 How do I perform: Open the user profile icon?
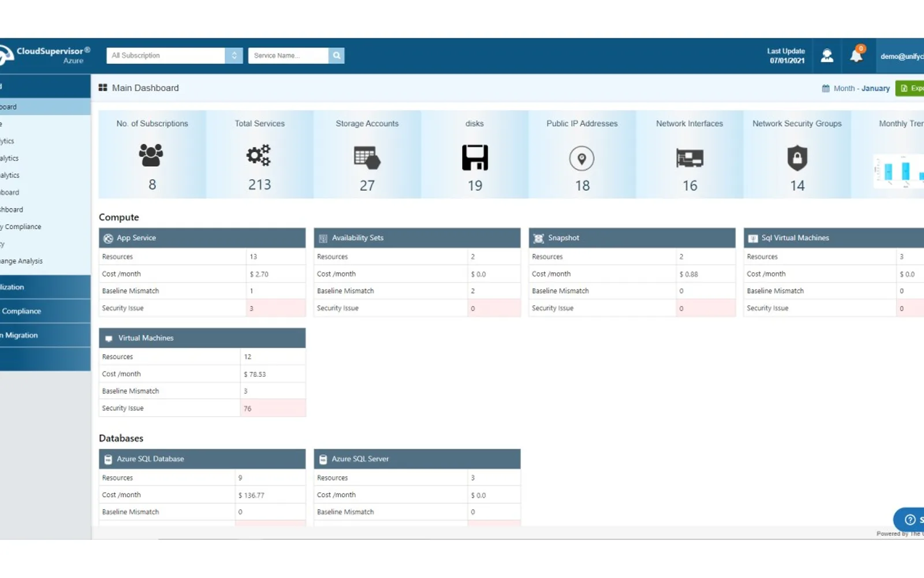(827, 55)
